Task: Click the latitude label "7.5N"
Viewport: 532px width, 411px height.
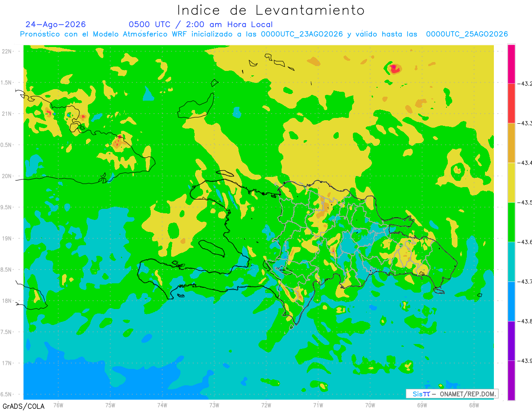Action: pyautogui.click(x=7, y=332)
